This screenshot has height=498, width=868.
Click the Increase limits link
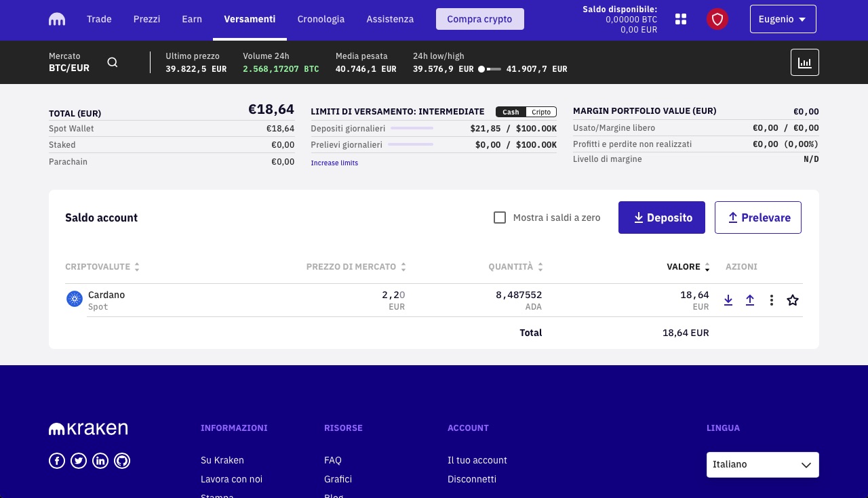click(334, 163)
